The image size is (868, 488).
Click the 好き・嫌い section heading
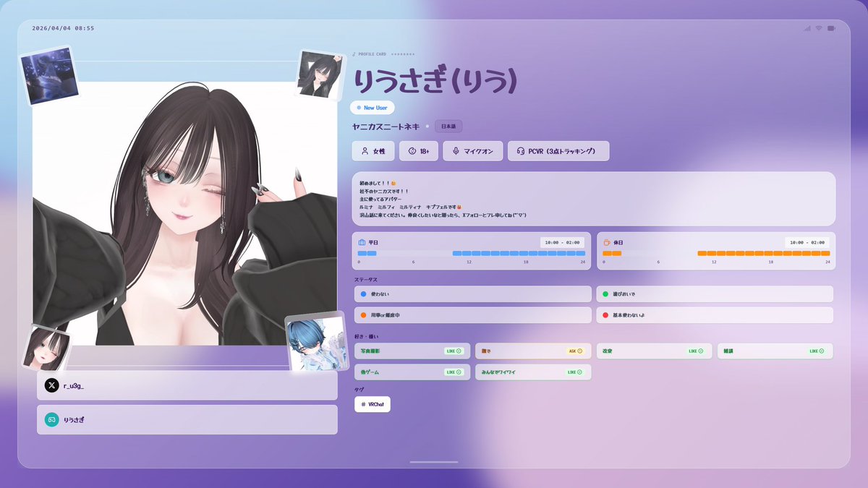pyautogui.click(x=366, y=337)
